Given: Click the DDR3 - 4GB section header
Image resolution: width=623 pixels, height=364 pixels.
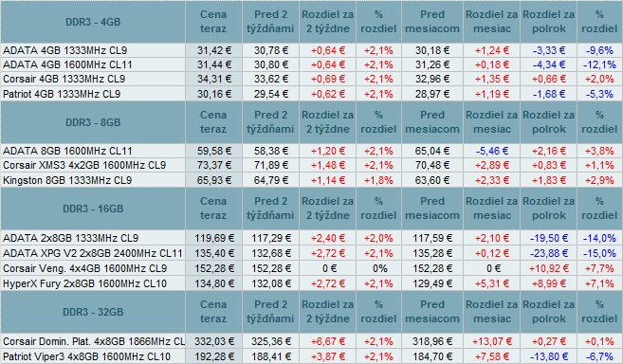Looking at the screenshot, I should pyautogui.click(x=93, y=22).
